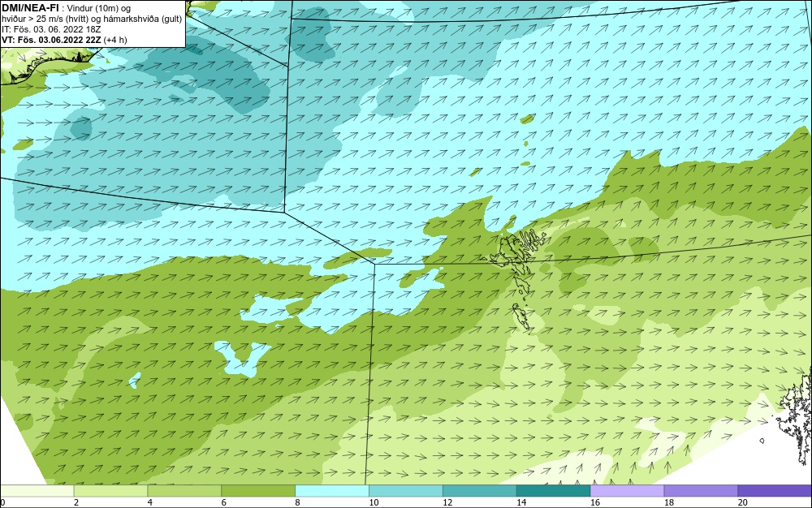Viewport: 812px width, 508px height.
Task: Click the 16–18 m/s light purple legend swatch
Action: pos(627,491)
